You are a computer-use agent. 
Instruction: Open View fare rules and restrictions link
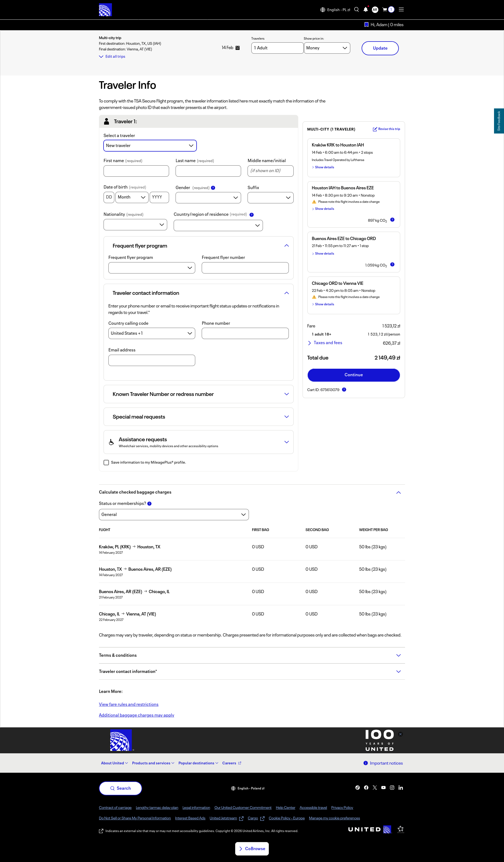click(x=129, y=704)
